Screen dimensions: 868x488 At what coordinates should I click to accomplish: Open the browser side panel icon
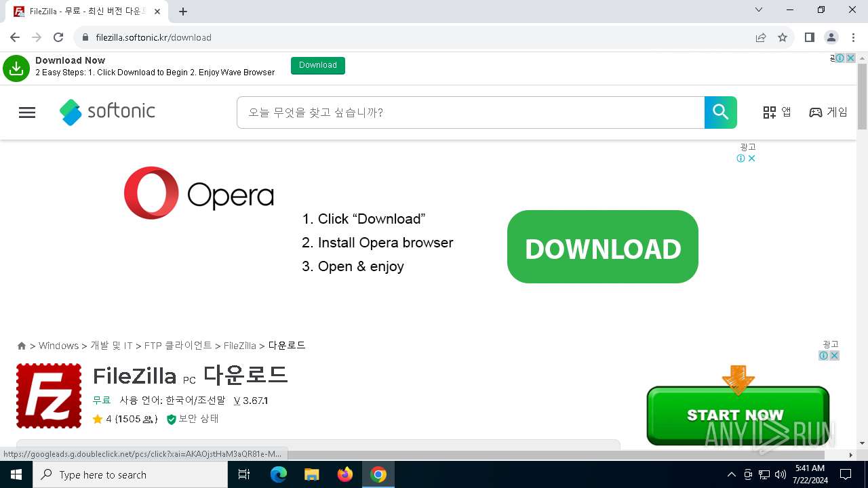pyautogui.click(x=809, y=37)
